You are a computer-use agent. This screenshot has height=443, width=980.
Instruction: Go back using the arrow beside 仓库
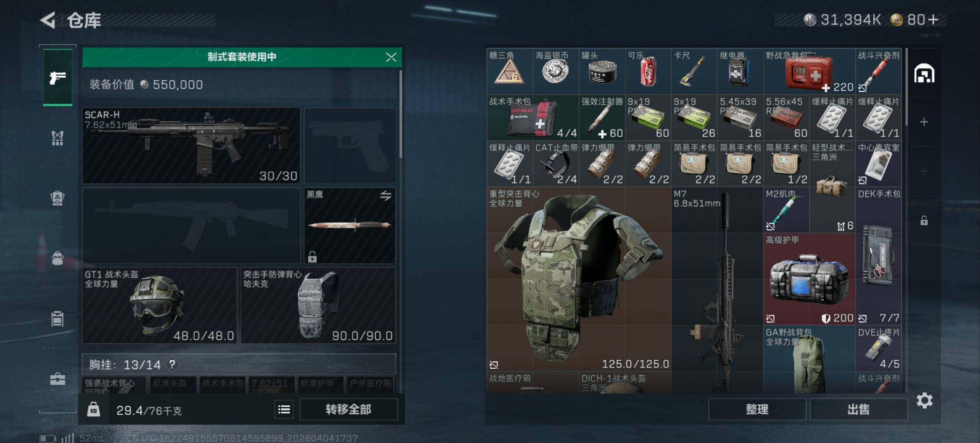click(48, 20)
